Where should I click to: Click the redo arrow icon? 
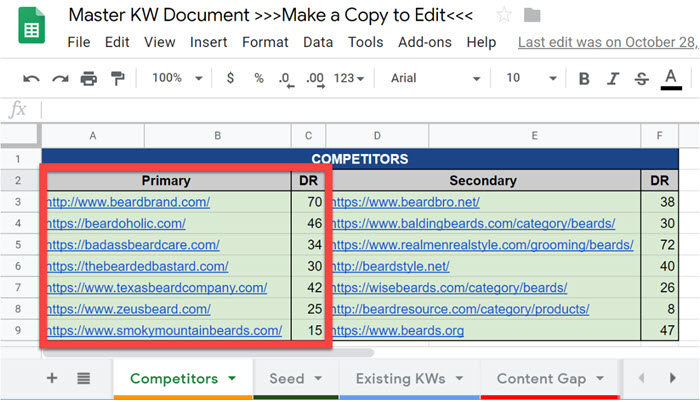(x=60, y=79)
